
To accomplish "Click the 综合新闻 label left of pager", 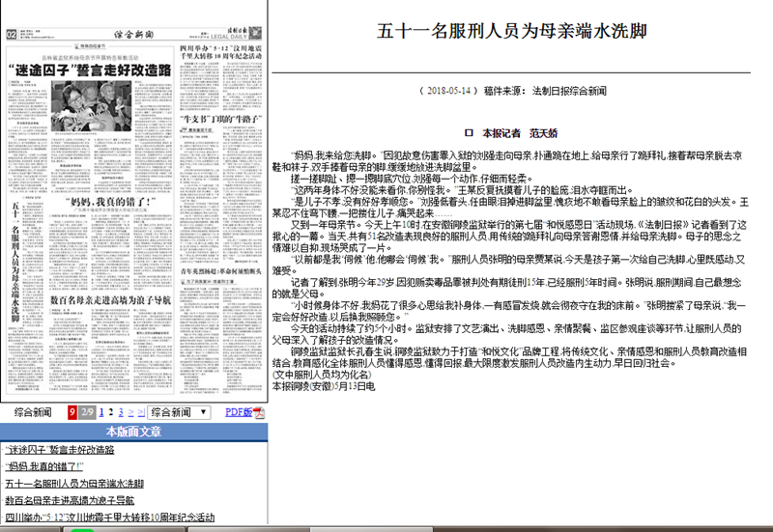I will 33,412.
